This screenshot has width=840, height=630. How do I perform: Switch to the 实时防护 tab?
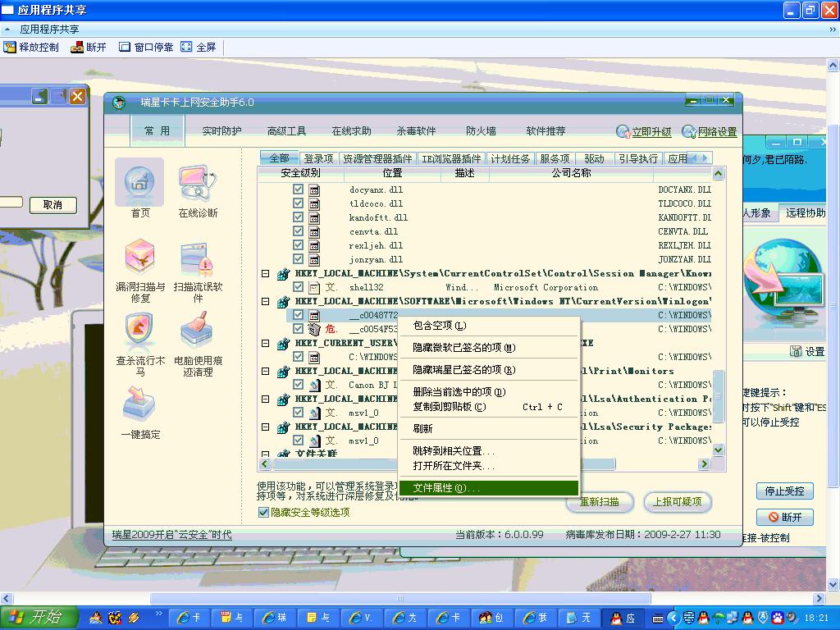coord(221,130)
